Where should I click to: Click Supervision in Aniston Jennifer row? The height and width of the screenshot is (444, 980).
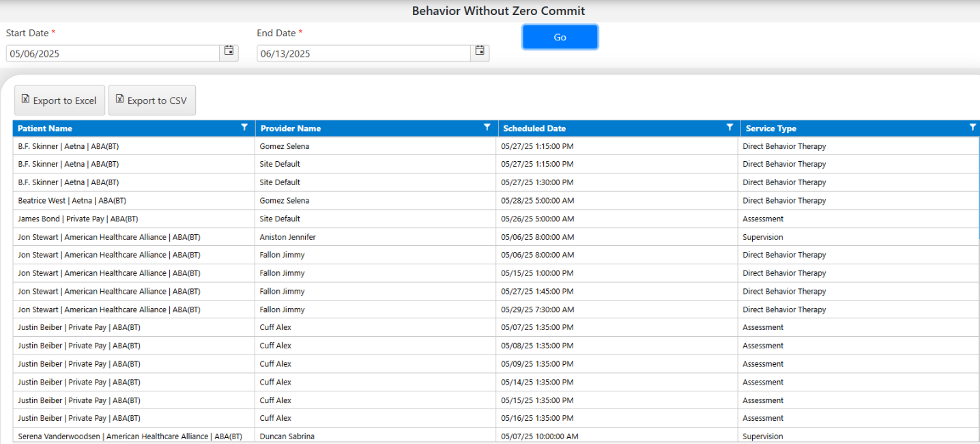point(763,237)
